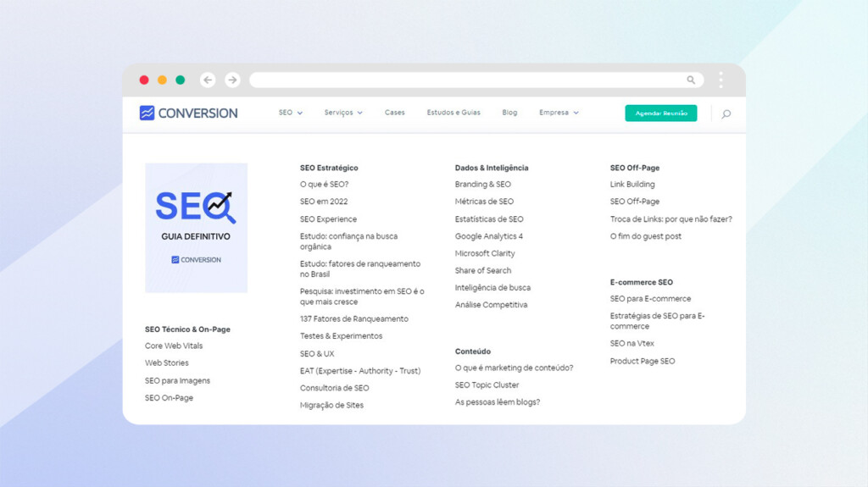This screenshot has width=868, height=487.
Task: Open 'Estratégias de SEO para E-commerce' link
Action: pos(658,321)
